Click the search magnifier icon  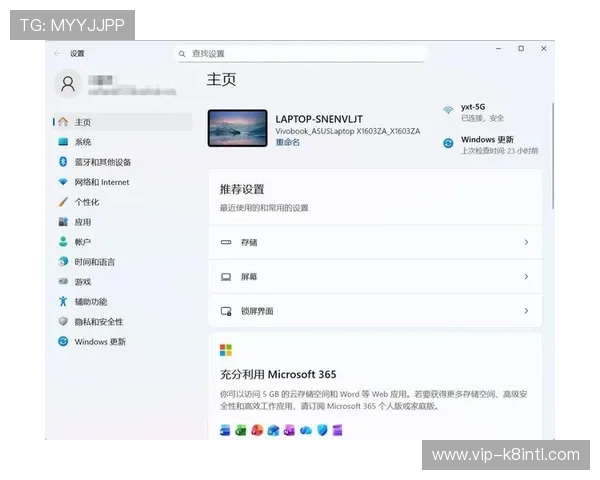(182, 54)
